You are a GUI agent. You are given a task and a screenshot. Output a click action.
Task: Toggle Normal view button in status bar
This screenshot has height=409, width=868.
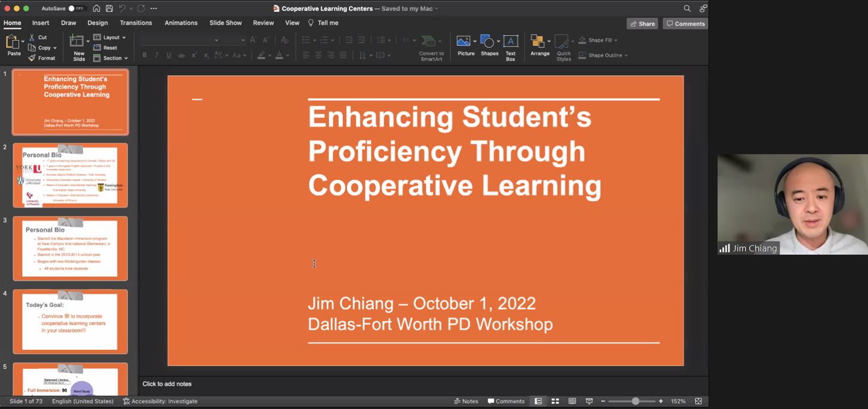coord(538,401)
